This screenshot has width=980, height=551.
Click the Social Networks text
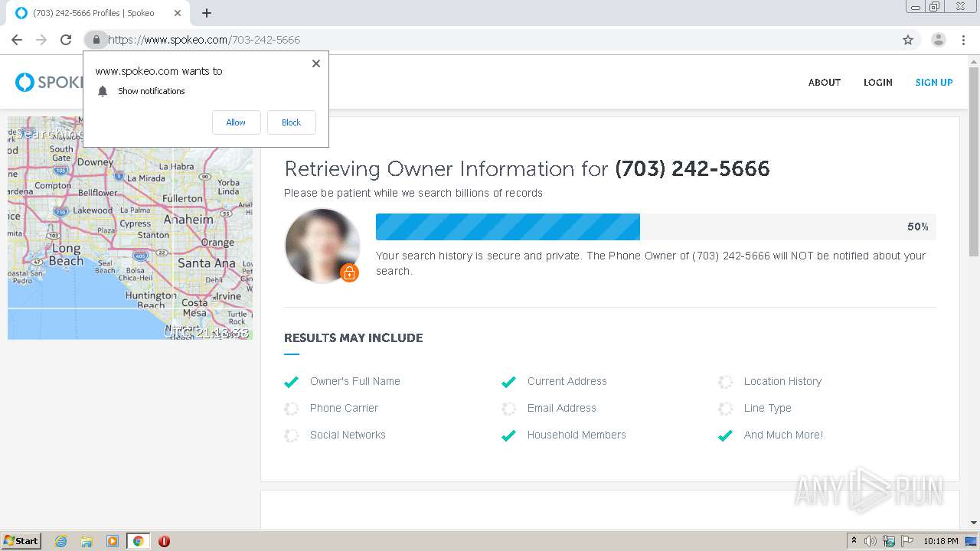pyautogui.click(x=348, y=435)
